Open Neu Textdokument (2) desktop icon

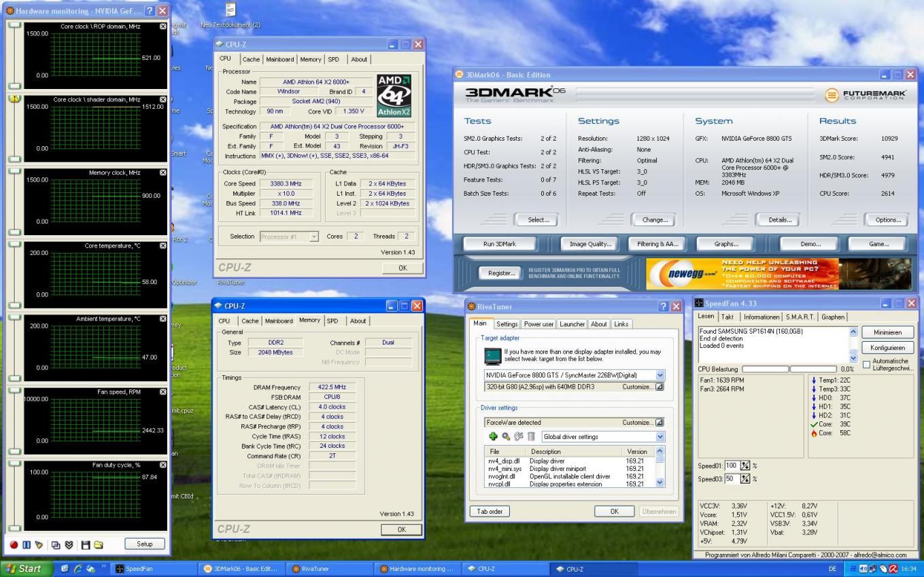pos(230,16)
